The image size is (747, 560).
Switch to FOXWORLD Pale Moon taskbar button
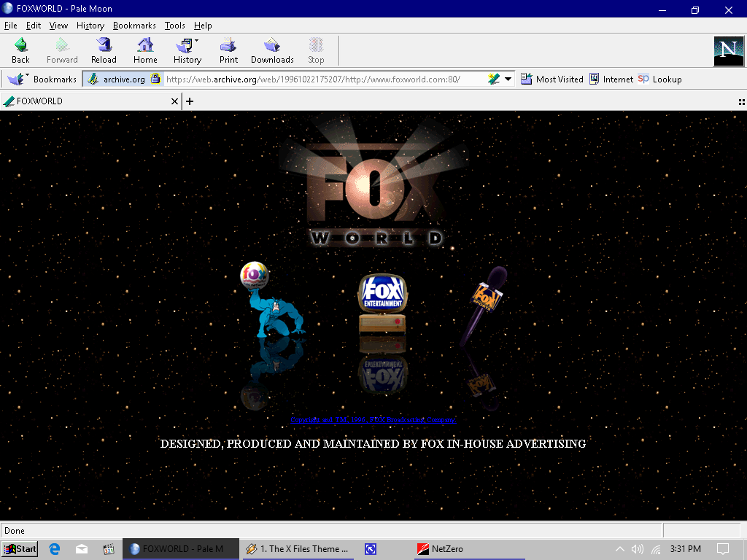click(181, 549)
